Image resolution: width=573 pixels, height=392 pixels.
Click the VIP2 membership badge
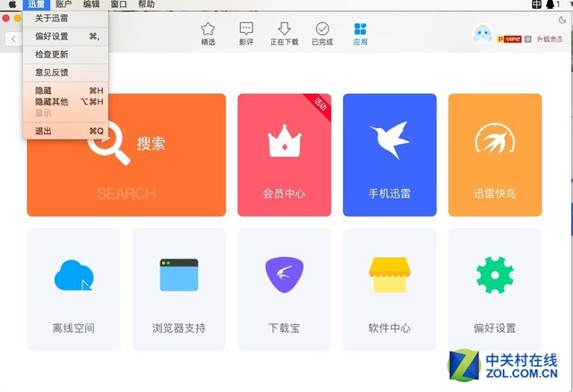(x=509, y=39)
